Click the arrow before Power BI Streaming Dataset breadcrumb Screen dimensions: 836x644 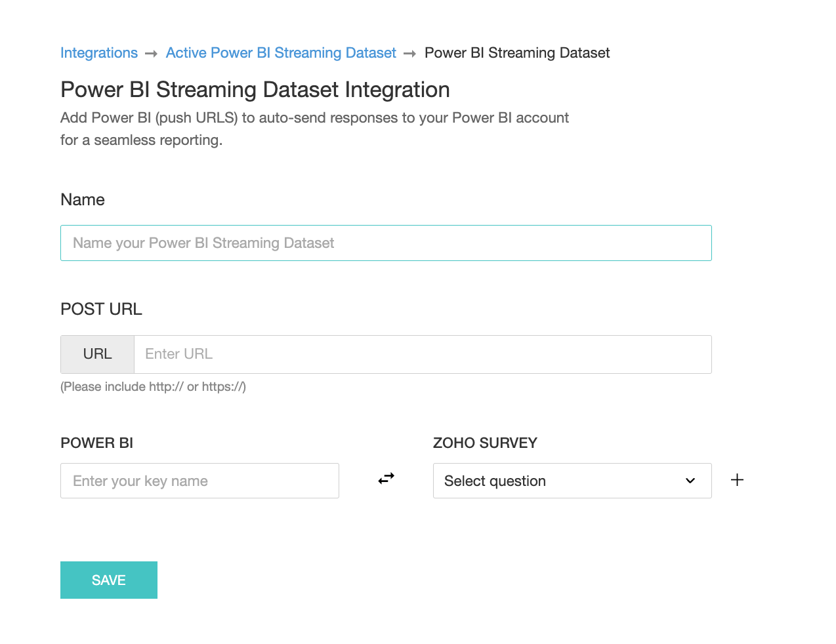click(410, 54)
